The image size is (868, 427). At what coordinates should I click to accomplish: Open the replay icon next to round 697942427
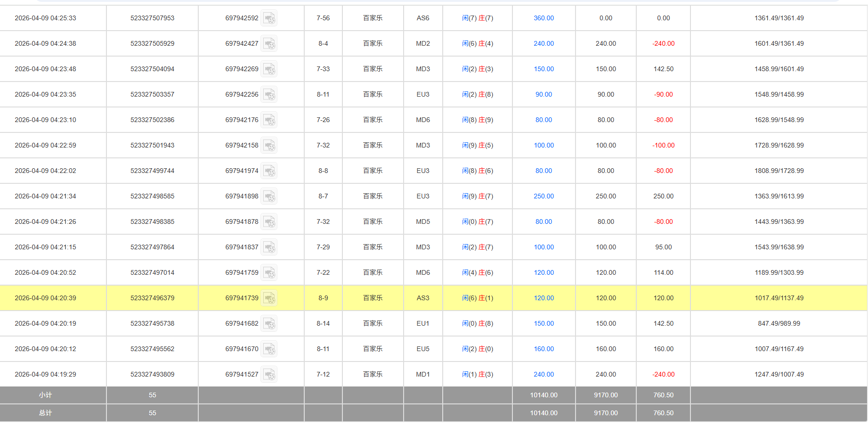(269, 44)
